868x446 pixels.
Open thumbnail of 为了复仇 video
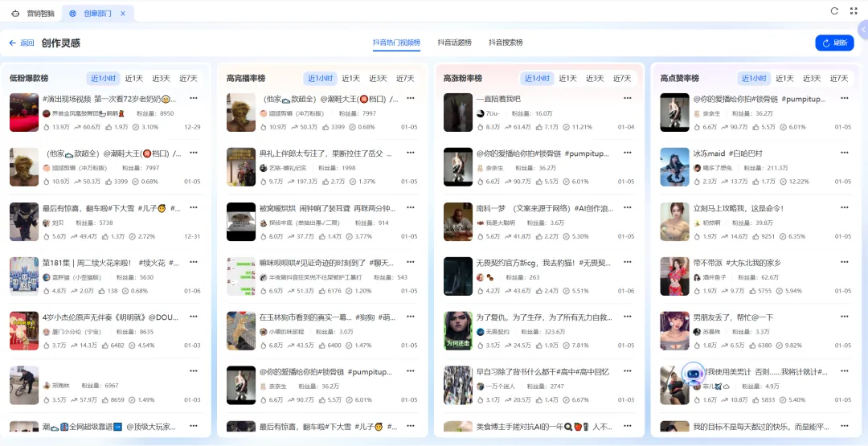[x=458, y=331]
